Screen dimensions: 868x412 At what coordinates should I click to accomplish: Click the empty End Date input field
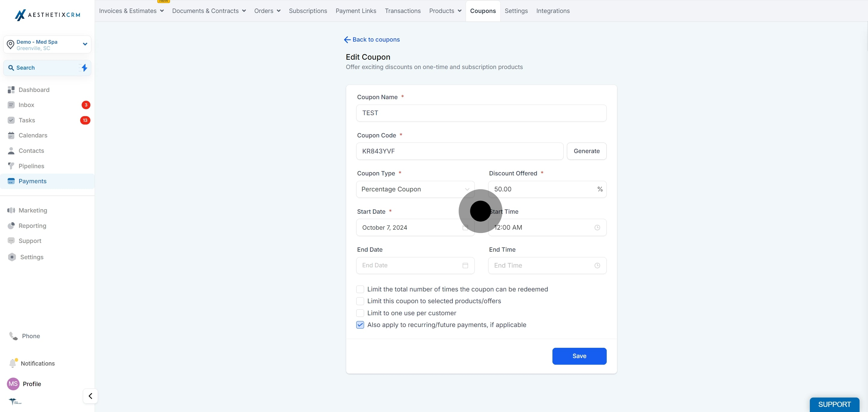tap(415, 266)
